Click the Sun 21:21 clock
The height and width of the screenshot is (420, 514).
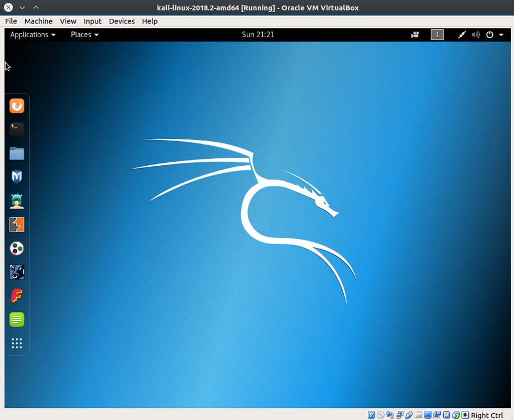[x=258, y=35]
